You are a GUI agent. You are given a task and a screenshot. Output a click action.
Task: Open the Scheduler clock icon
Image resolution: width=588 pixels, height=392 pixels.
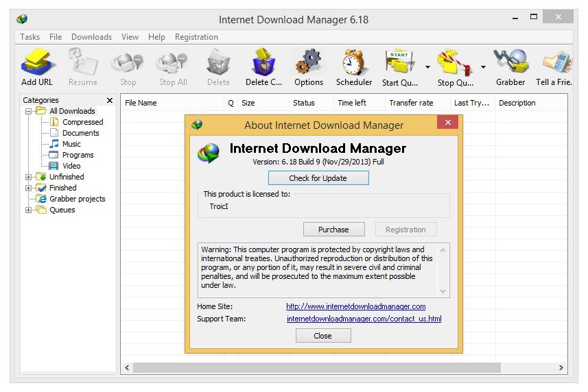[353, 62]
